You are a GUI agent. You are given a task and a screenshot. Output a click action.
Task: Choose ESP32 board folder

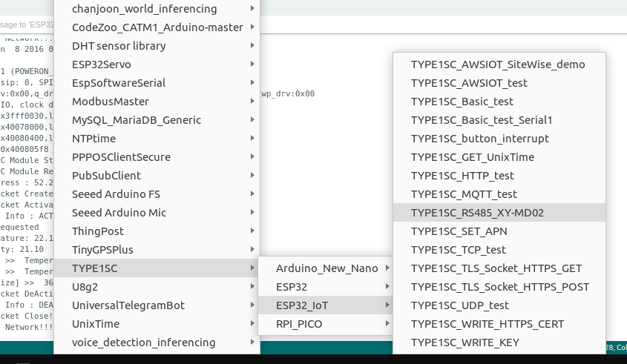[326, 287]
